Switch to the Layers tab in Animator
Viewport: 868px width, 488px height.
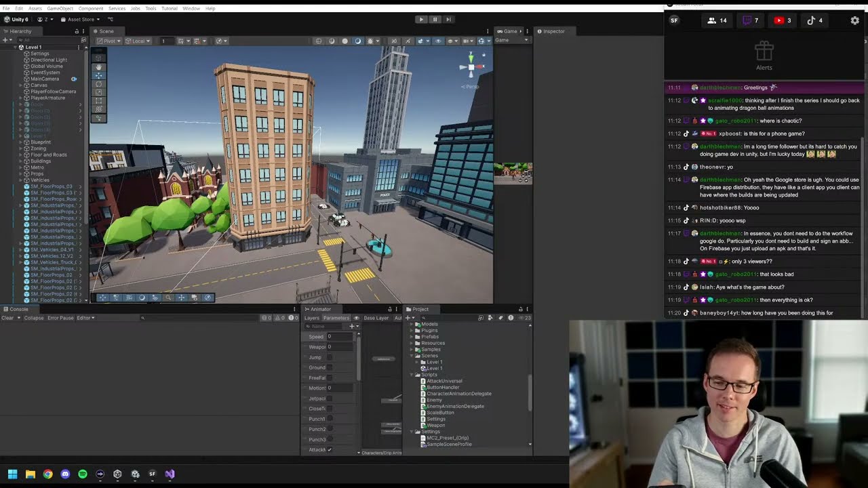(311, 318)
